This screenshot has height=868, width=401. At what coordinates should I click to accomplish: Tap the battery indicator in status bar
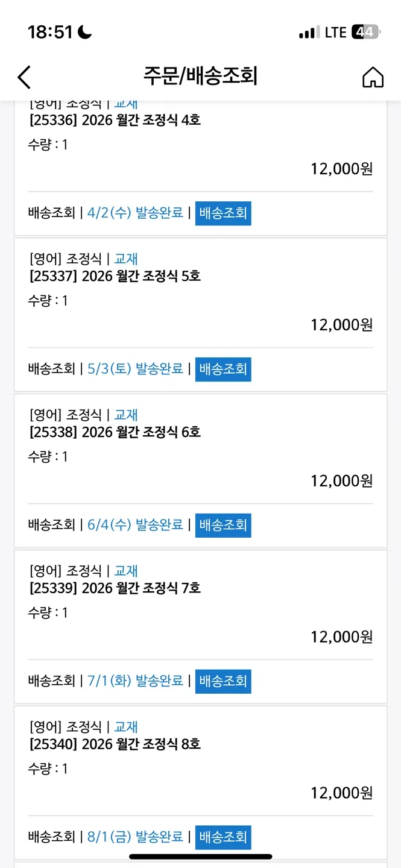click(365, 32)
